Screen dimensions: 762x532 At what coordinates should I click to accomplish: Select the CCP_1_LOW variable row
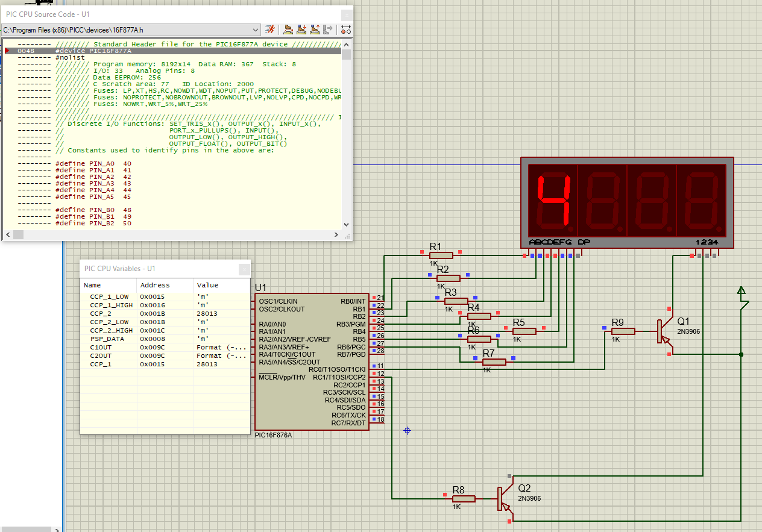[165, 296]
